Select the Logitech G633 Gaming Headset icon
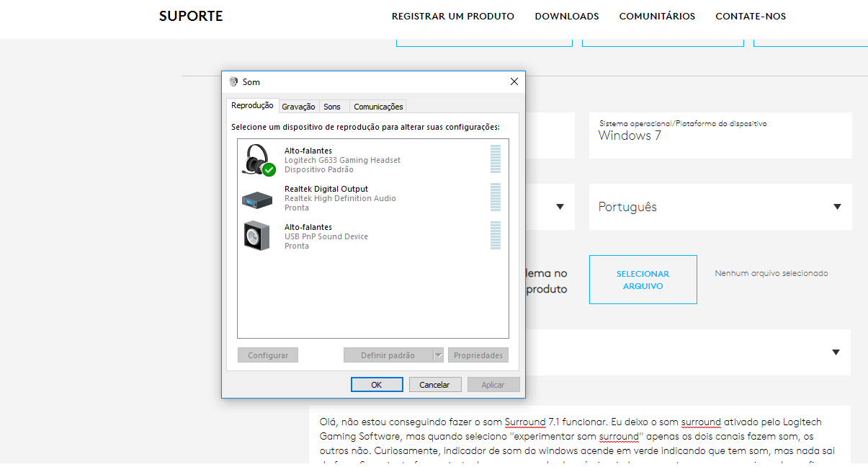The width and height of the screenshot is (868, 467). coord(258,160)
